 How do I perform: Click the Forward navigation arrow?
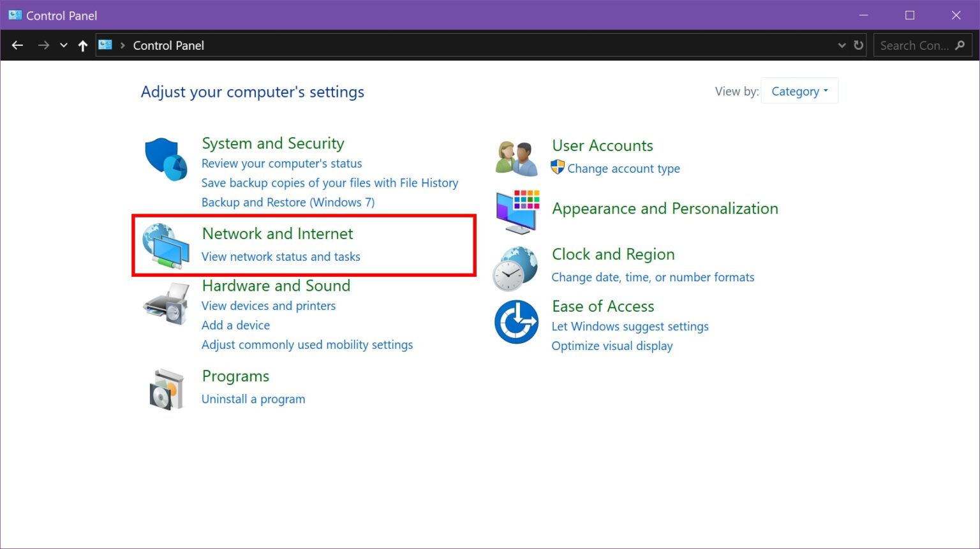(43, 45)
